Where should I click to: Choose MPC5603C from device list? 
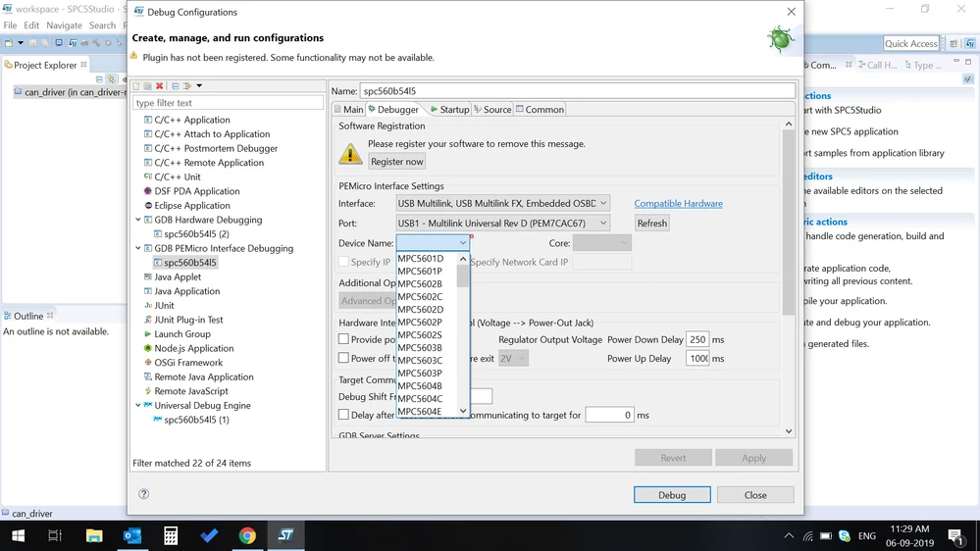pos(420,361)
